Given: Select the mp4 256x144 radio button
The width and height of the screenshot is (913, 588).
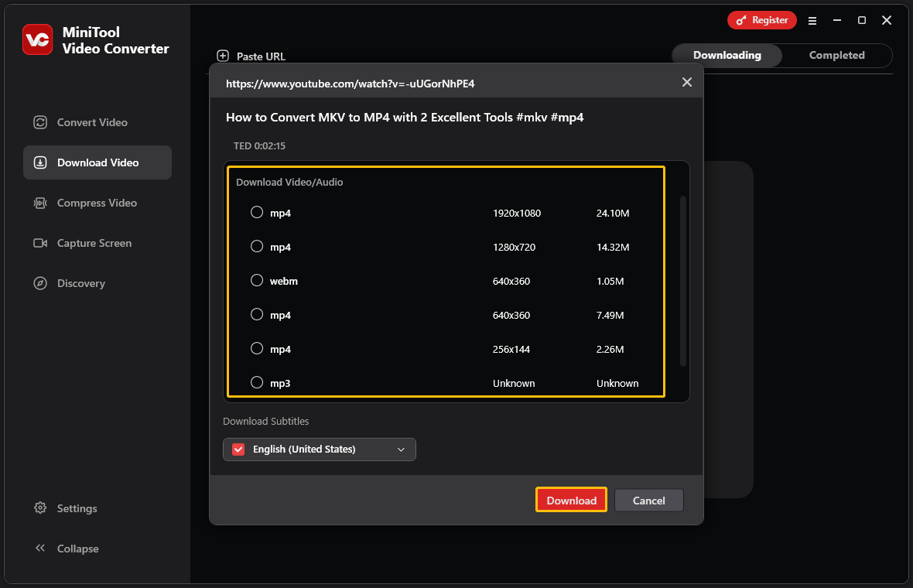Looking at the screenshot, I should tap(257, 348).
